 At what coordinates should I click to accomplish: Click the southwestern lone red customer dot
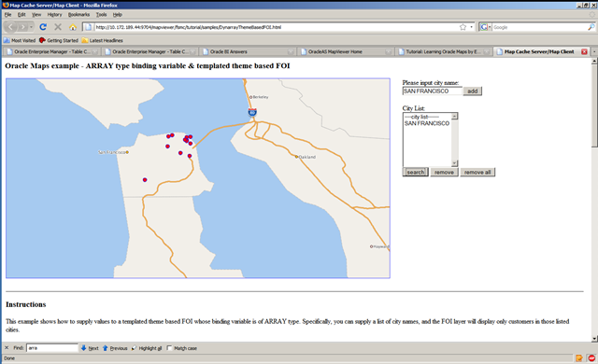(145, 180)
